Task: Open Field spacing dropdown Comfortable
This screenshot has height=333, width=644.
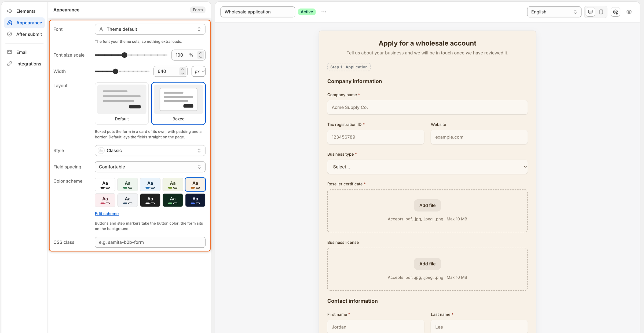Action: (x=150, y=167)
